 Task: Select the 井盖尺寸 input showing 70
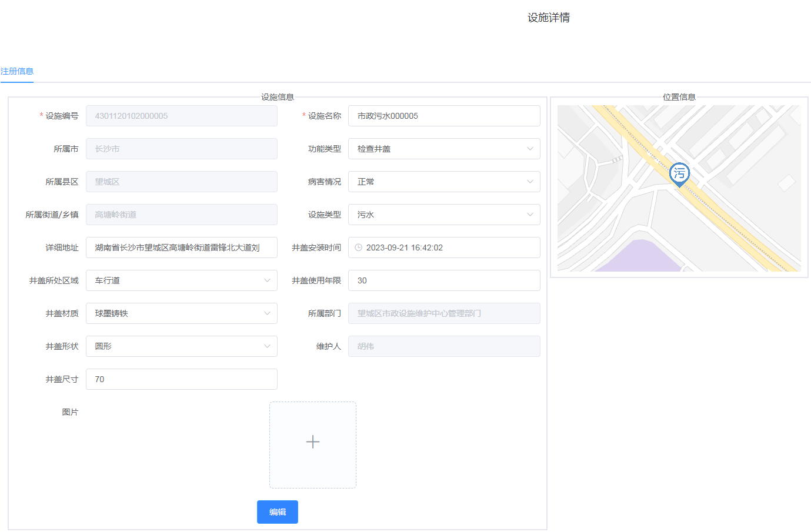point(181,379)
